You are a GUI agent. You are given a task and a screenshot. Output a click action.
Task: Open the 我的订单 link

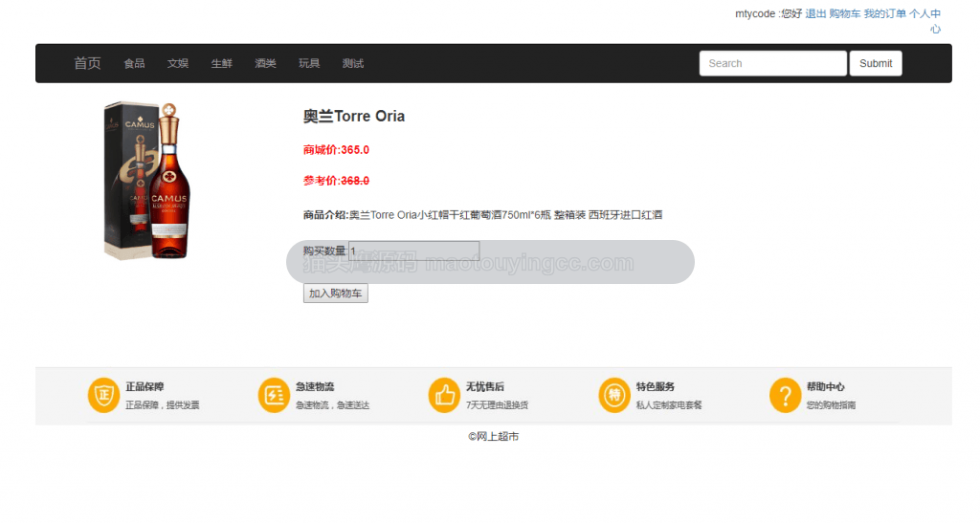click(885, 13)
